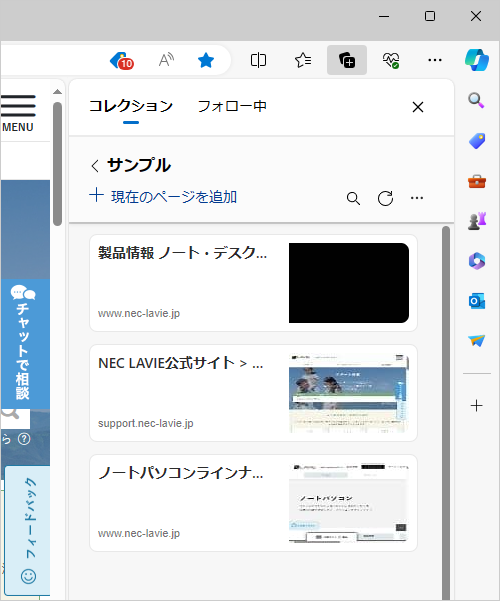This screenshot has height=601, width=500.
Task: Refresh the サンプル collection
Action: click(385, 199)
